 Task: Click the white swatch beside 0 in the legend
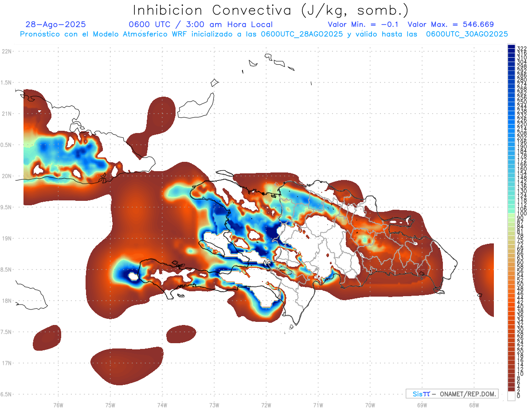[511, 395]
